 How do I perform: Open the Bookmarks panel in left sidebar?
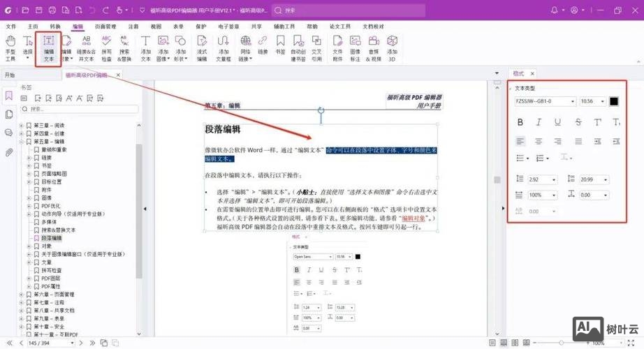point(8,96)
